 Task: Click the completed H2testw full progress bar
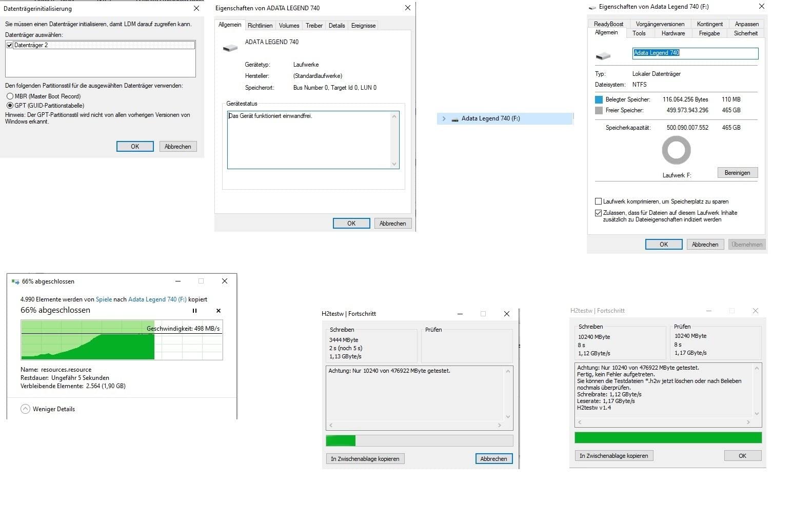click(x=668, y=437)
